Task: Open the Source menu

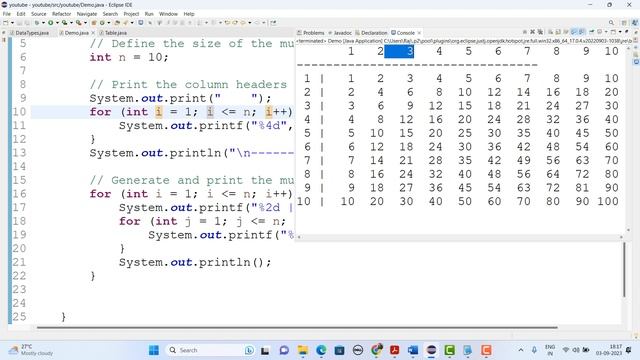Action: click(39, 13)
